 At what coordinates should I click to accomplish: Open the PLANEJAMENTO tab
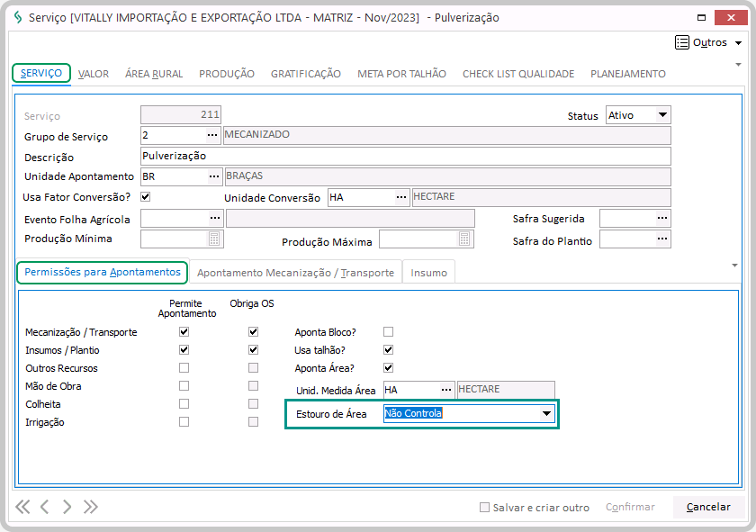[x=628, y=74]
